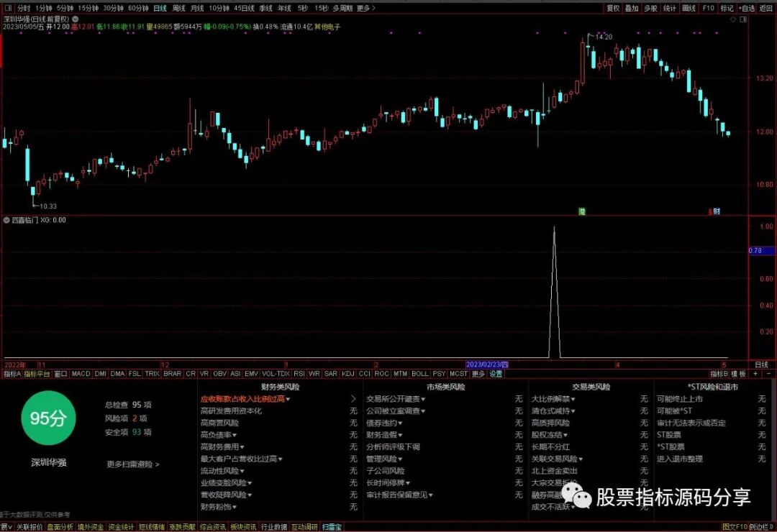Viewport: 777px width, 532px height.
Task: Expand 高财务费用 risk item
Action: (222, 446)
